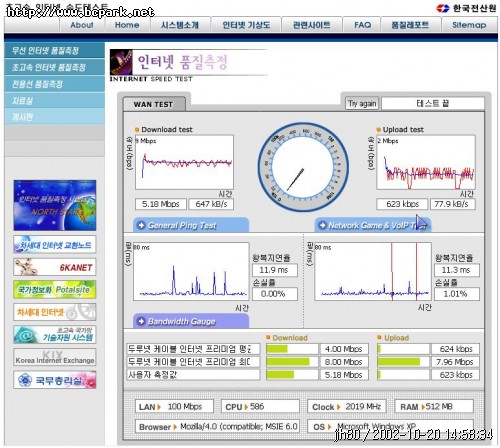This screenshot has width=500, height=448.
Task: Click the Upload test graph
Action: [426, 162]
